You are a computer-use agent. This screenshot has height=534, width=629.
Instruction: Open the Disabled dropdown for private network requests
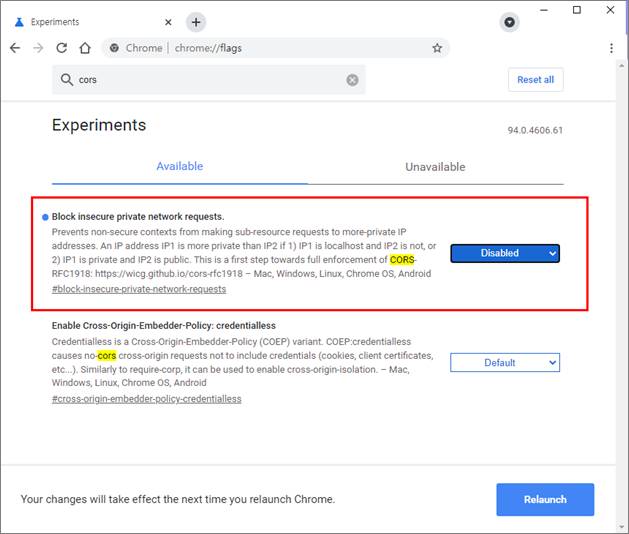pos(504,253)
